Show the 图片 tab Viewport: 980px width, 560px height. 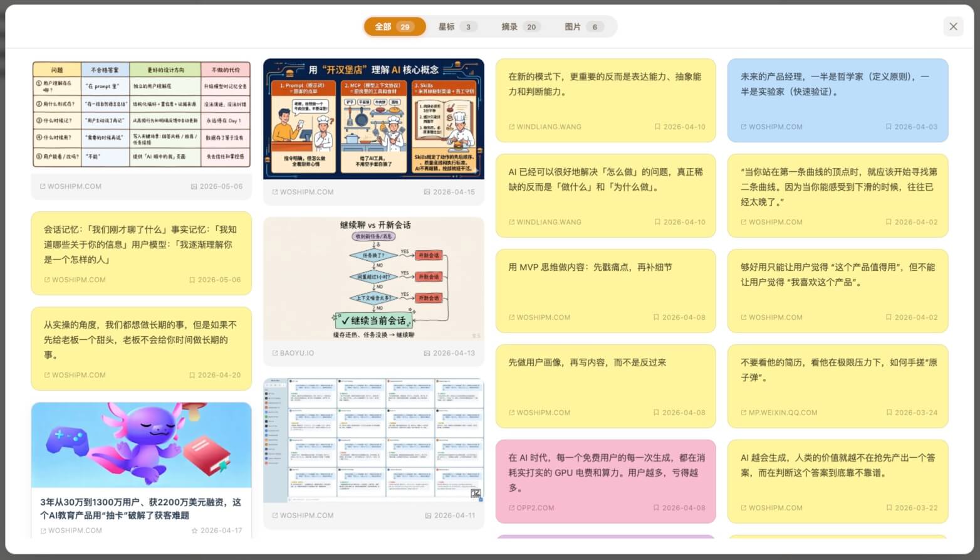click(584, 27)
